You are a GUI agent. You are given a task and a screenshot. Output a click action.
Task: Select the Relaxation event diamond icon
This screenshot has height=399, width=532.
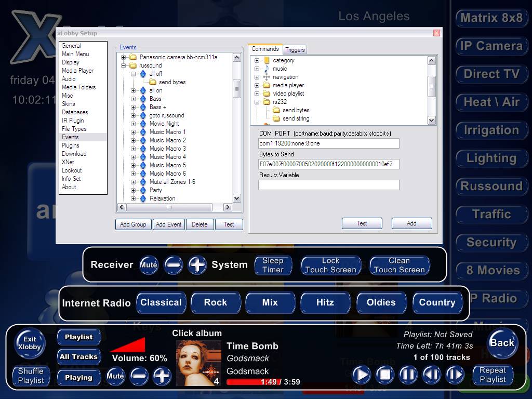[x=143, y=198]
